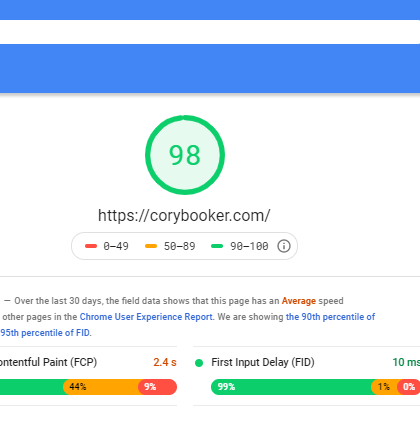Click the orange 'Average' speed label
The width and height of the screenshot is (420, 429).
[x=299, y=301]
